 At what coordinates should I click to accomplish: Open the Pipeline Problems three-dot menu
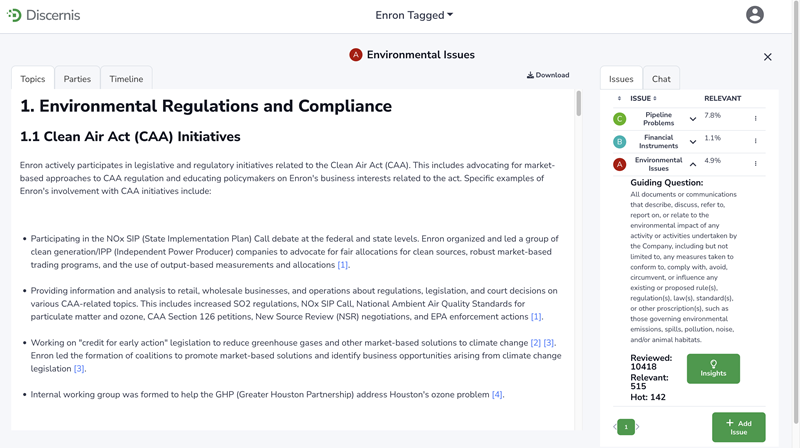coord(755,119)
